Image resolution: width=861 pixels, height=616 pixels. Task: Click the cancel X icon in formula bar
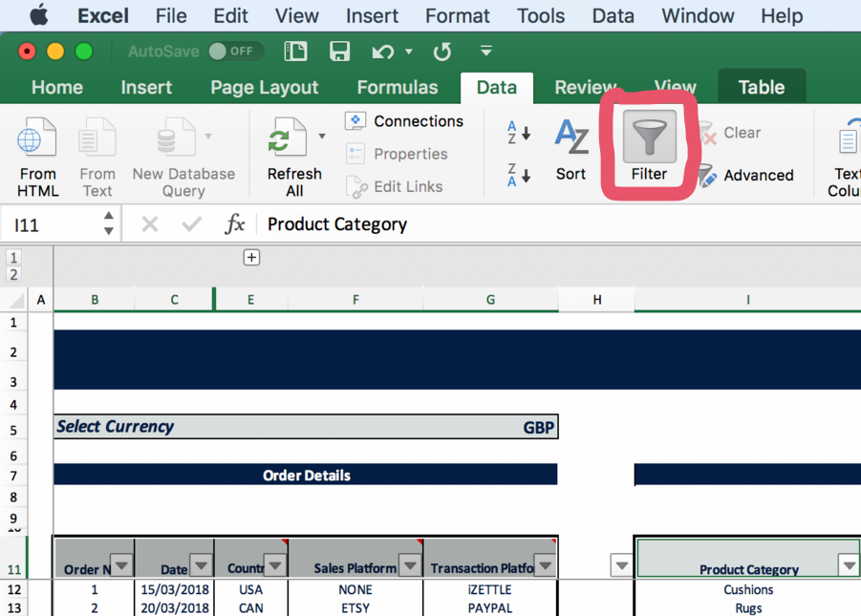tap(149, 224)
